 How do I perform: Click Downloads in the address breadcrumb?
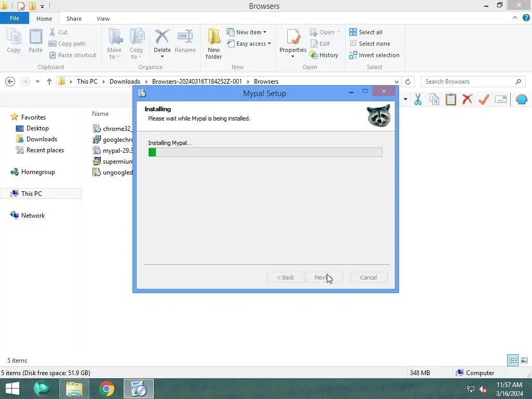[125, 82]
